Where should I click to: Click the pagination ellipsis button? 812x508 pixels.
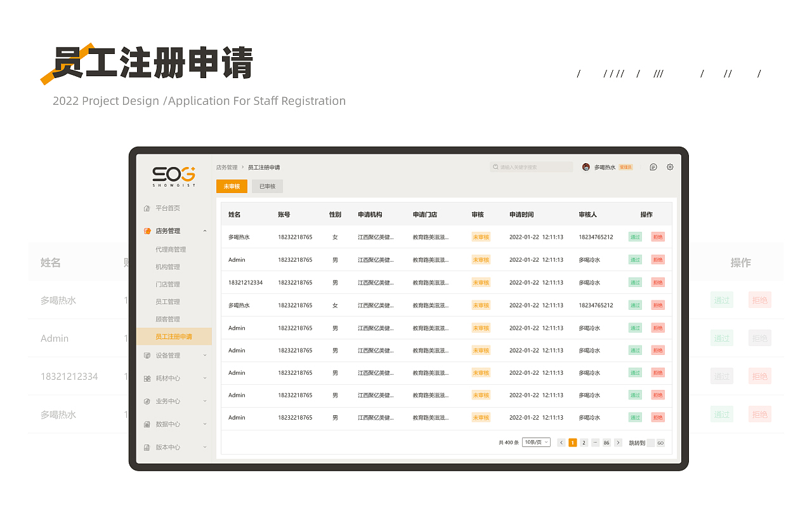coord(595,443)
